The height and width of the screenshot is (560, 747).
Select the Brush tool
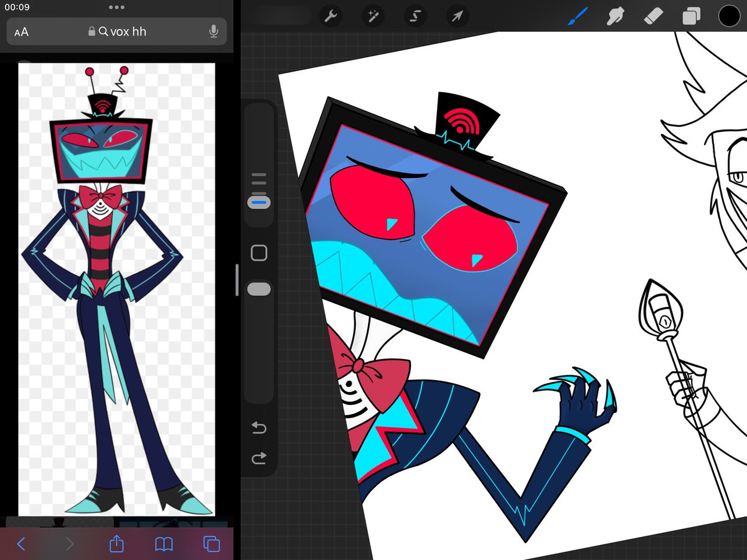click(x=577, y=16)
